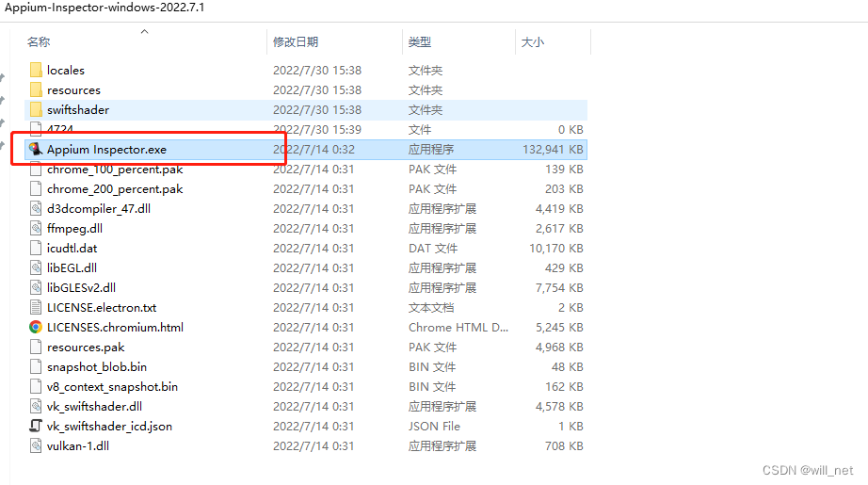Screen dimensions: 868x485
Task: Click the libGLESv2.dll file icon
Action: 36,288
